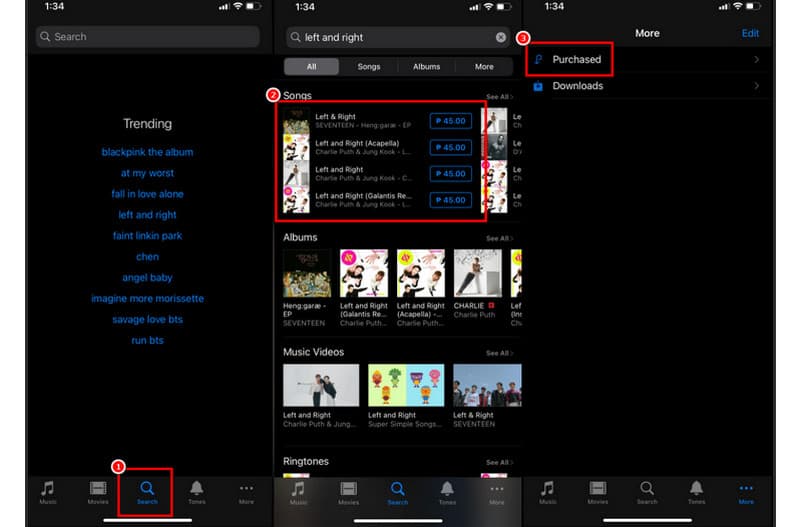Tap the Purchased icon

(538, 59)
